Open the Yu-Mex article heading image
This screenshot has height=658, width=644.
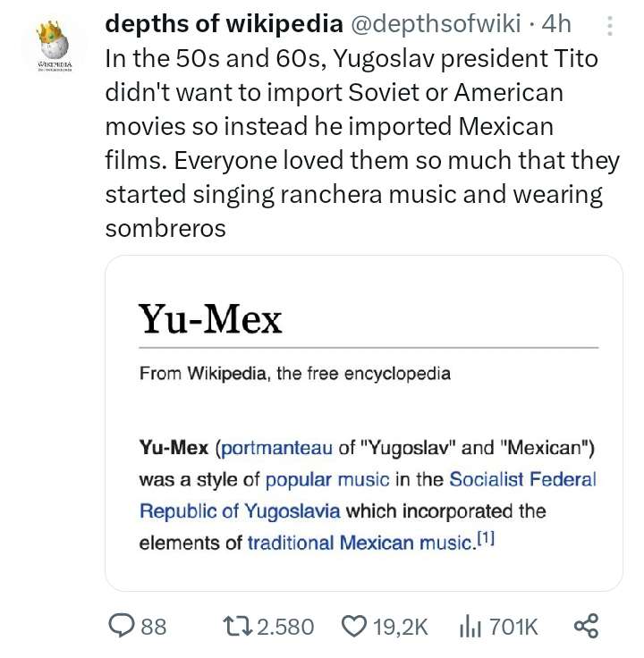point(210,319)
